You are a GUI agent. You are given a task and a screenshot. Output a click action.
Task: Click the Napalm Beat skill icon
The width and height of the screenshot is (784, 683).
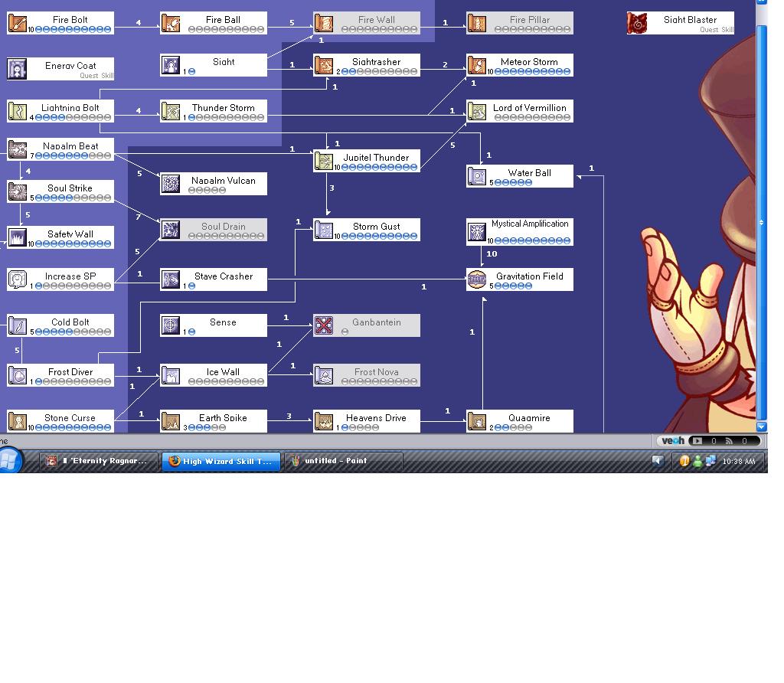[18, 149]
